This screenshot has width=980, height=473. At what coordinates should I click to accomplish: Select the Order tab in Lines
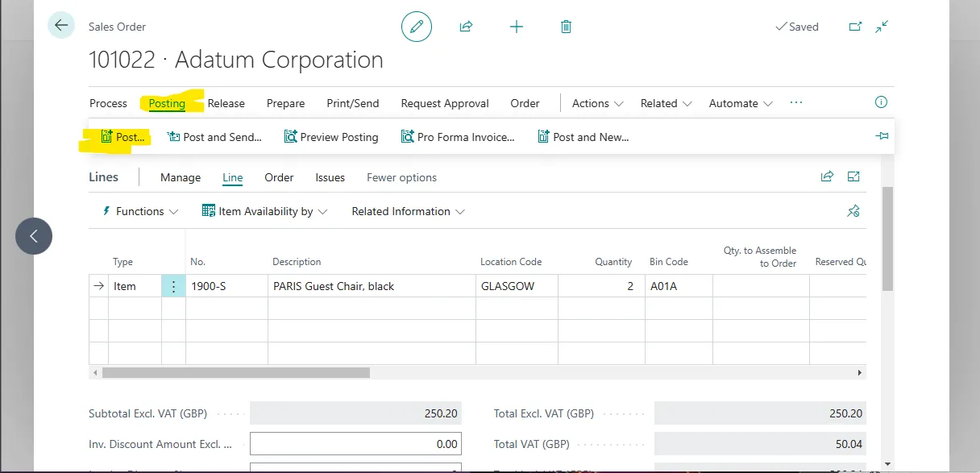point(279,177)
